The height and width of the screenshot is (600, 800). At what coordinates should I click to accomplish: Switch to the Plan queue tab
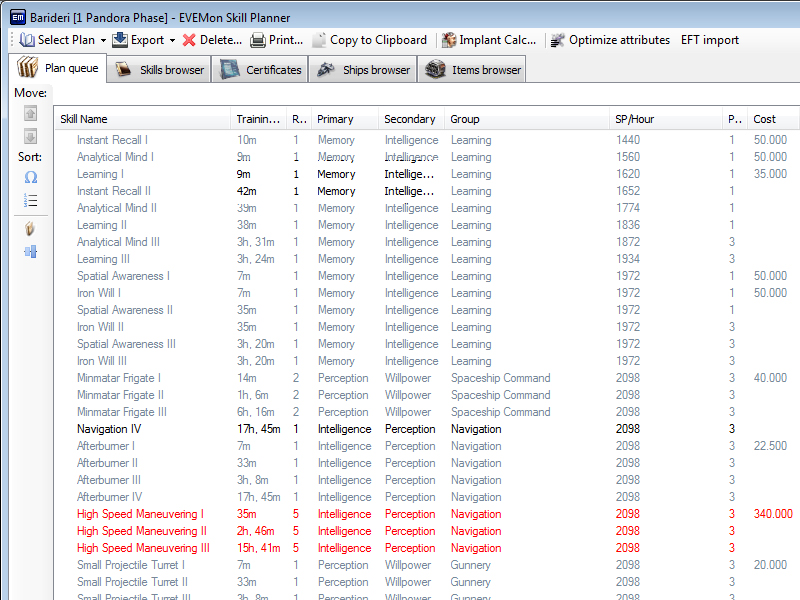(x=58, y=68)
